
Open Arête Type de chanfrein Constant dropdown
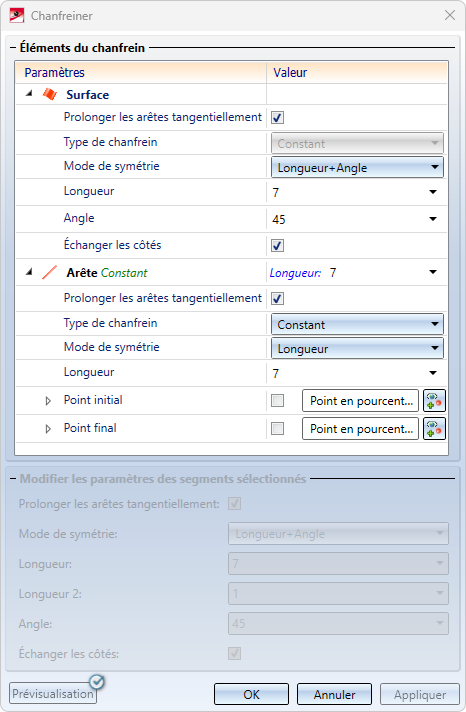[x=357, y=325]
